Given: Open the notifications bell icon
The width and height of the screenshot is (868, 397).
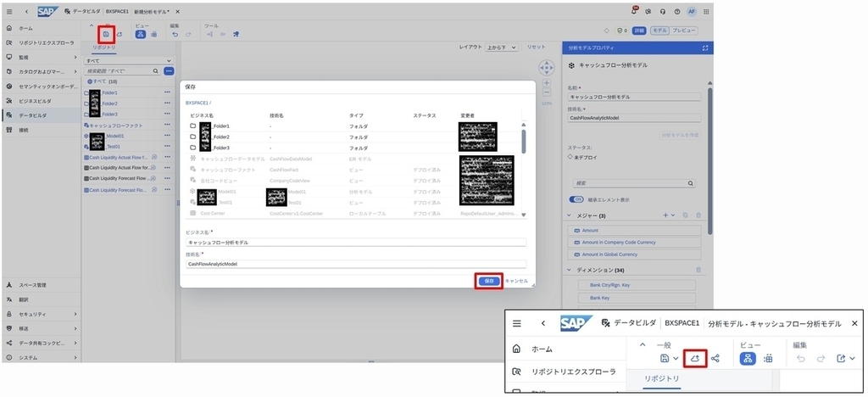Looking at the screenshot, I should tap(634, 11).
